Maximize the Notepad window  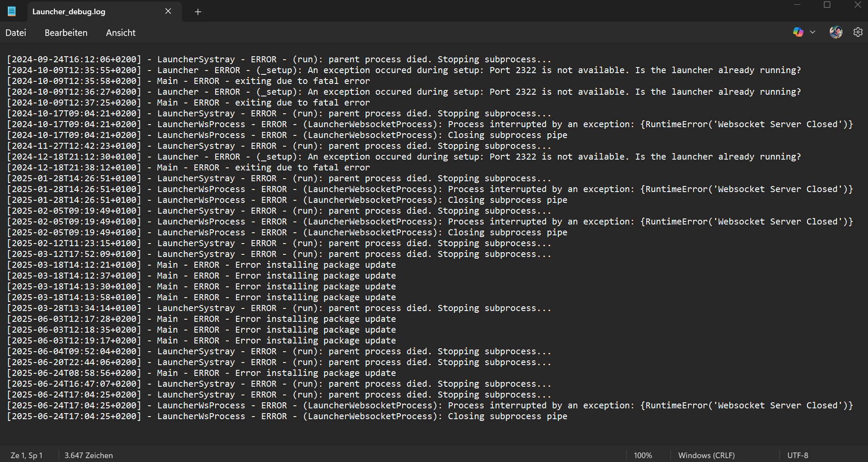tap(827, 5)
